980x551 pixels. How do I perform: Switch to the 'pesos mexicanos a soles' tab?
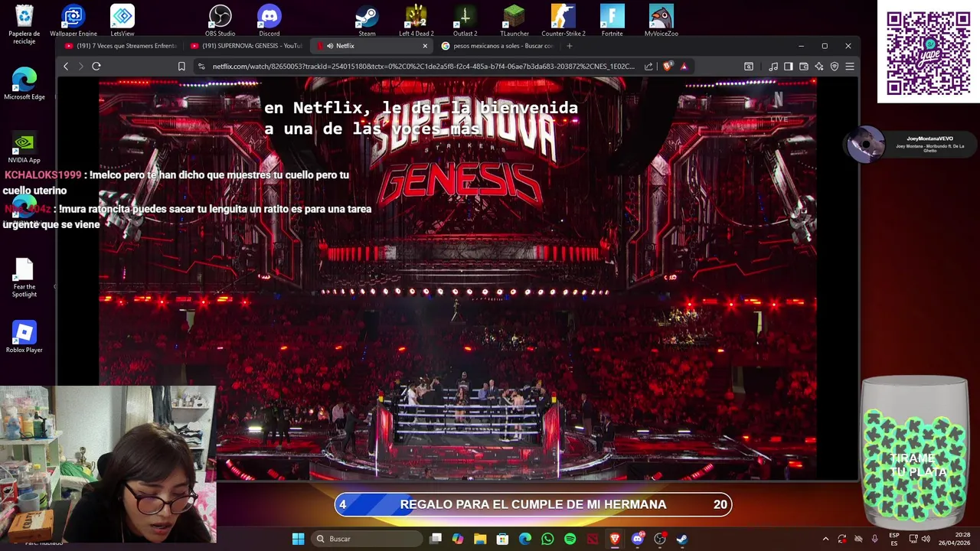[498, 46]
